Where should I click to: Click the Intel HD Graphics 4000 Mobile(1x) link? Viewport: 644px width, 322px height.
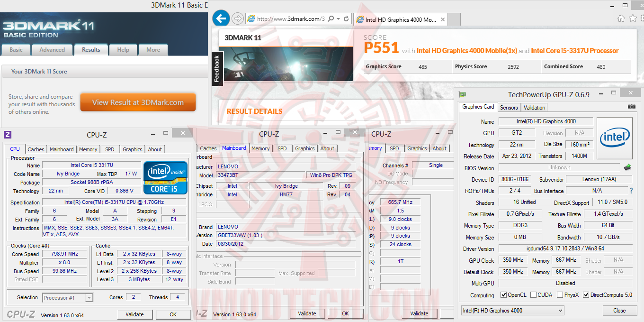467,51
